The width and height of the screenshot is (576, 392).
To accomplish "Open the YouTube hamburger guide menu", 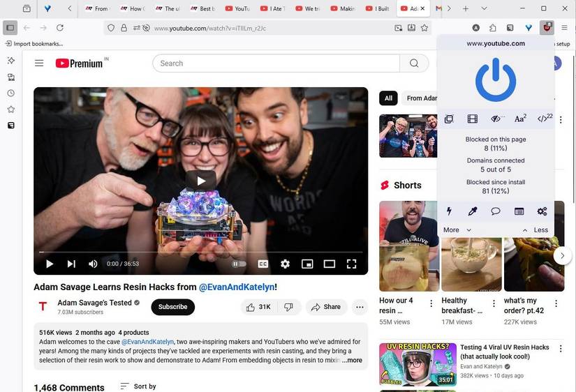I will (x=39, y=63).
